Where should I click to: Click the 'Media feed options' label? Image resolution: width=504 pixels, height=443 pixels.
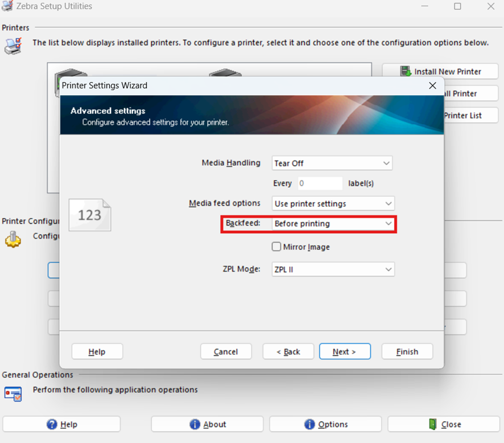tap(224, 203)
